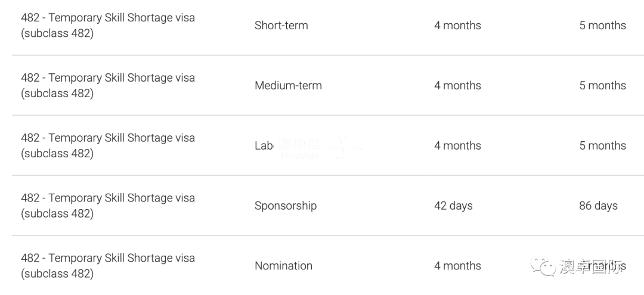Click visa name in Short-term row
Image resolution: width=644 pixels, height=295 pixels.
108,26
